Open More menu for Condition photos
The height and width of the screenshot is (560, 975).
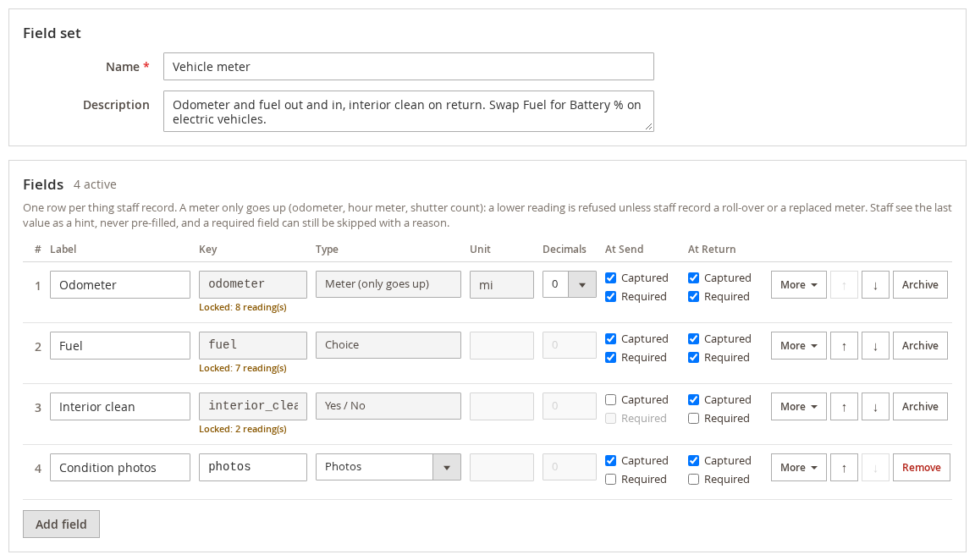798,468
